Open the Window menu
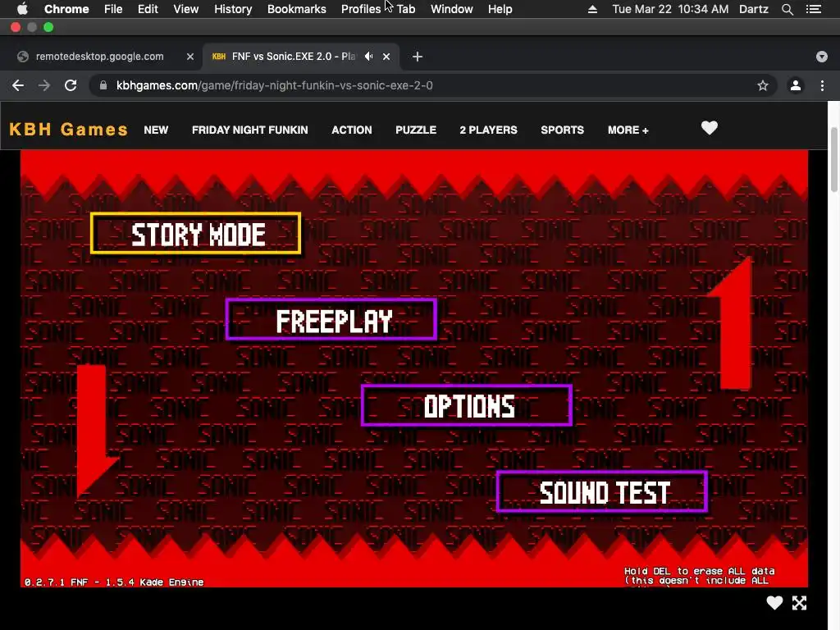This screenshot has height=630, width=840. point(452,9)
